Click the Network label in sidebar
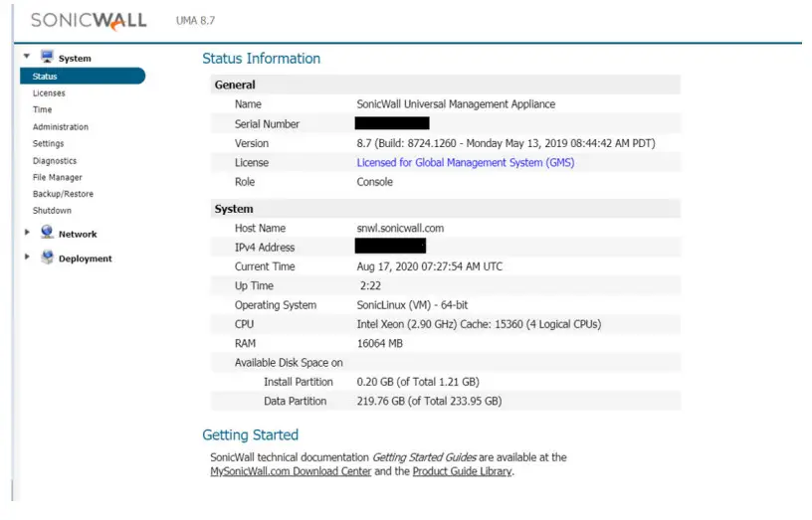 [78, 235]
